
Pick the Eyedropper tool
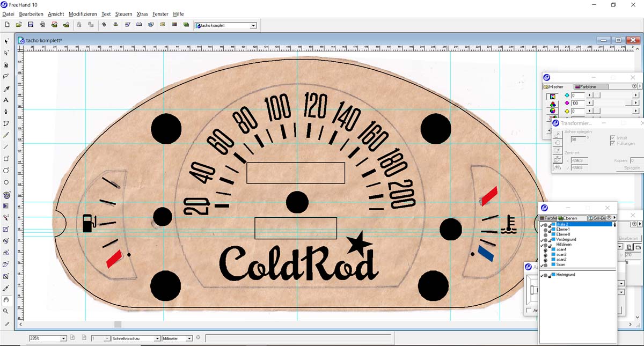coord(6,89)
